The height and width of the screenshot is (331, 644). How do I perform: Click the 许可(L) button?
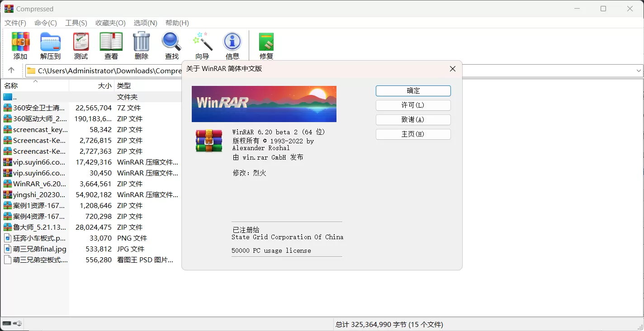pyautogui.click(x=413, y=105)
